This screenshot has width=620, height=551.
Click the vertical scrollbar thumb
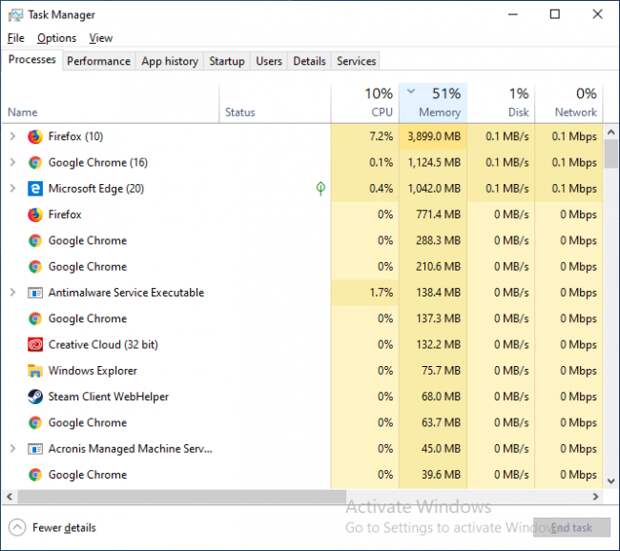click(x=611, y=153)
